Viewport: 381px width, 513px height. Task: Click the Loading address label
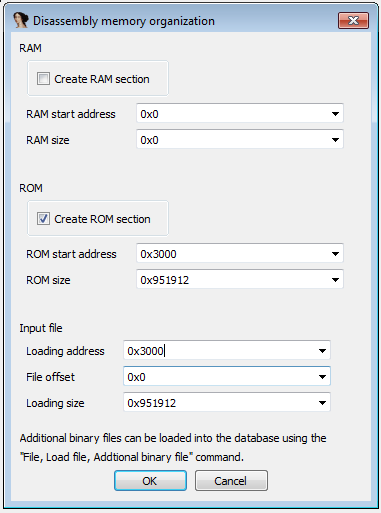click(65, 351)
